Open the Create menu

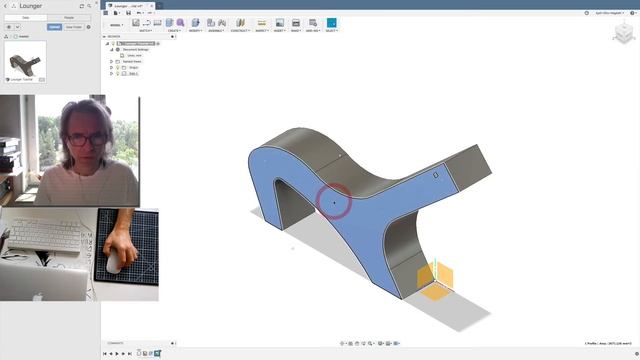(174, 31)
